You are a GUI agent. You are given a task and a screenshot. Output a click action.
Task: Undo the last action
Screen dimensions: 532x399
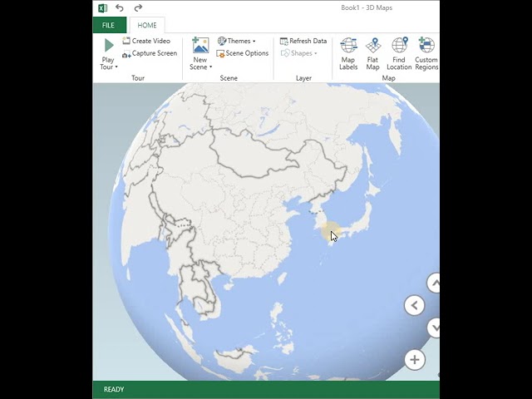tap(120, 7)
